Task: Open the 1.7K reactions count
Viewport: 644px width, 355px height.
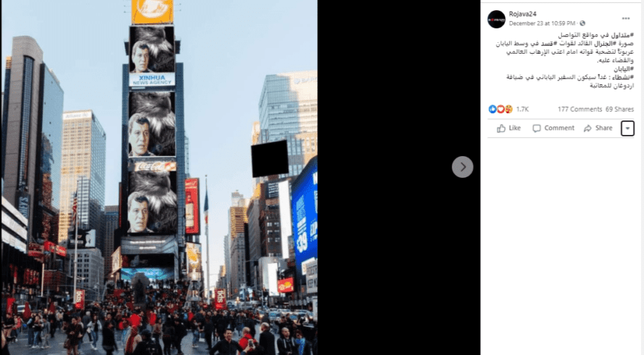Action: 522,109
